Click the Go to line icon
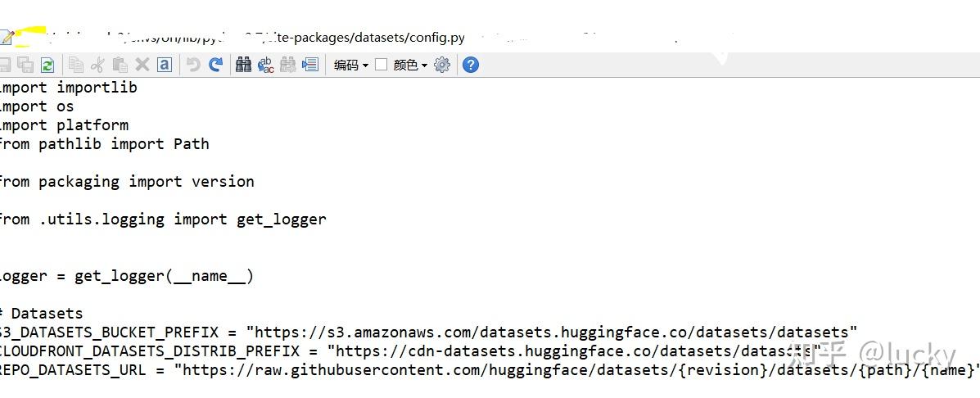The height and width of the screenshot is (398, 980). tap(310, 65)
